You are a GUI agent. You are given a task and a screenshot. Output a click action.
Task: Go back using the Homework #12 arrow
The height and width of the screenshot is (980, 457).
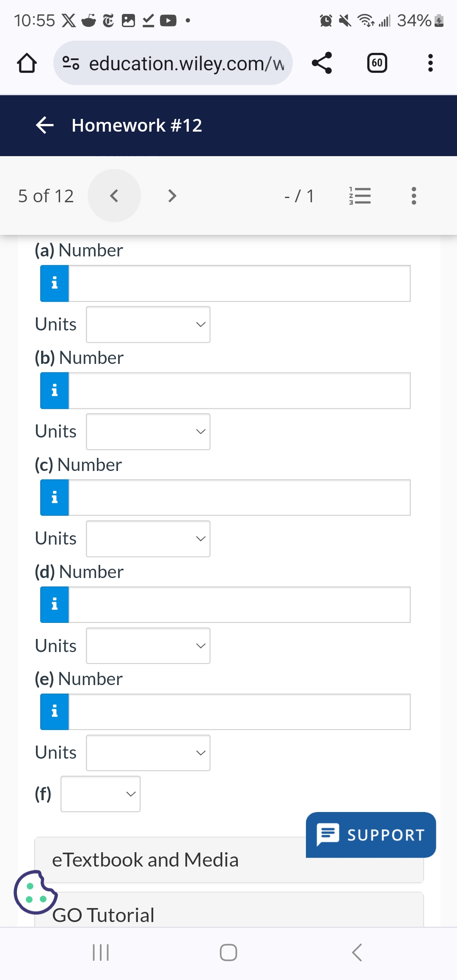point(44,125)
